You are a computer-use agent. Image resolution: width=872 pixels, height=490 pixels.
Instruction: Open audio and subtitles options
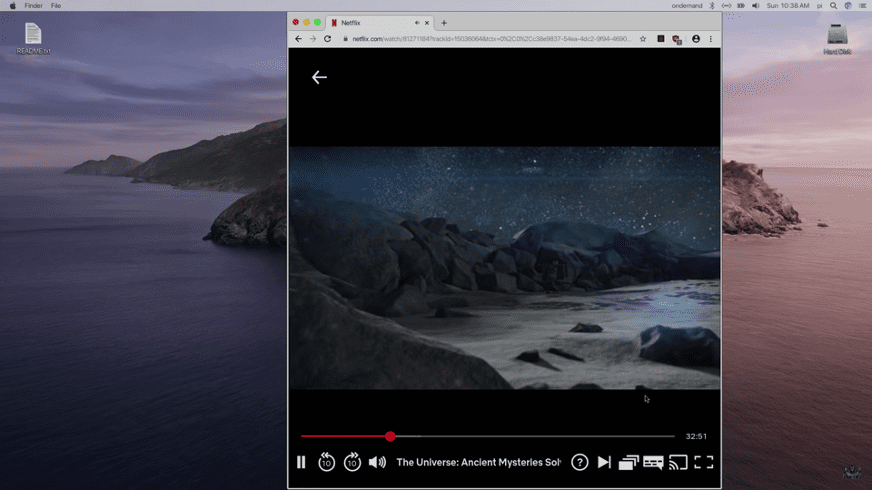(x=653, y=462)
